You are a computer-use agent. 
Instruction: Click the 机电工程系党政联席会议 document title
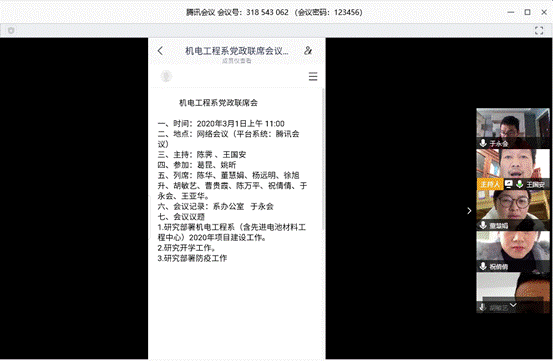237,51
